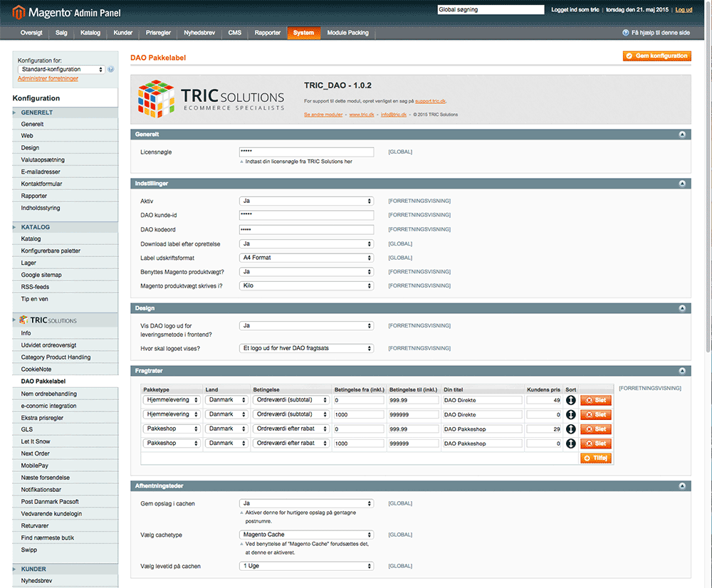Expand the Standard-konfiguration scope selector
The height and width of the screenshot is (588, 712).
pos(61,70)
